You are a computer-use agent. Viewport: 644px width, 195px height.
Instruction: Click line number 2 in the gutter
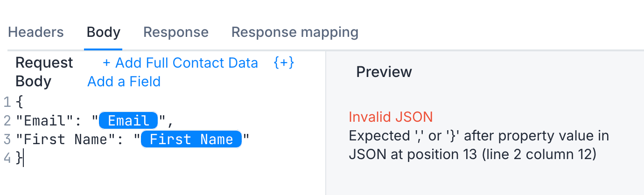6,121
